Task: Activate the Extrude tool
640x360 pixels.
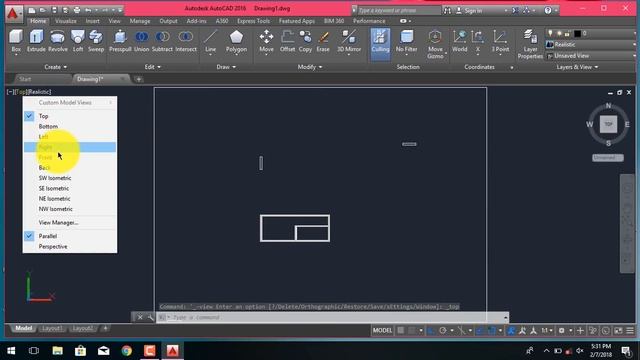Action: click(x=36, y=41)
